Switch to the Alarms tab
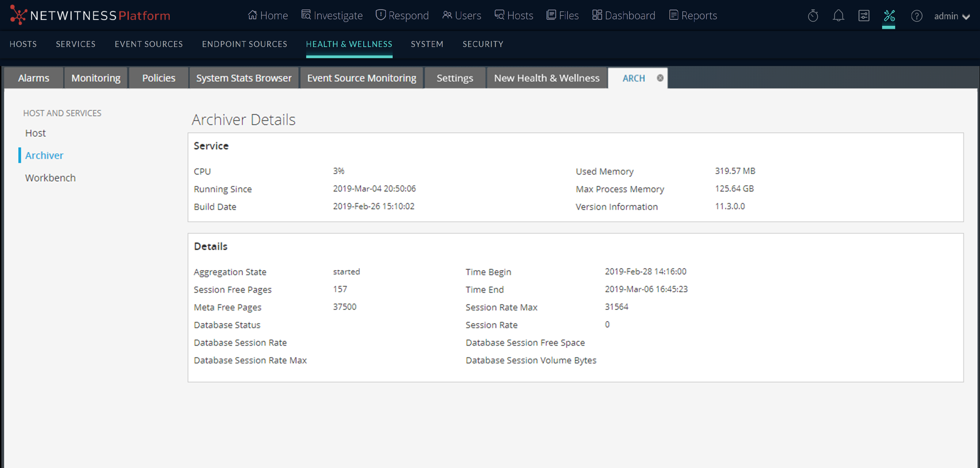The width and height of the screenshot is (980, 468). (33, 78)
